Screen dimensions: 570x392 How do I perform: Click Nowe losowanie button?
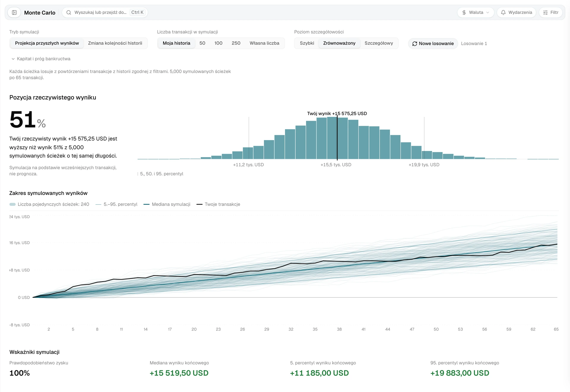433,44
